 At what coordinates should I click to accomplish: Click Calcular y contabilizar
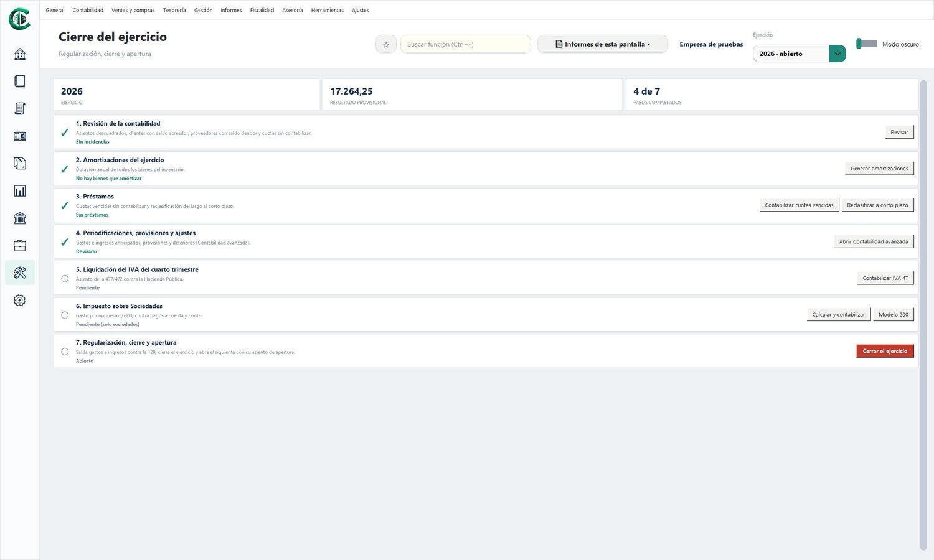(839, 315)
